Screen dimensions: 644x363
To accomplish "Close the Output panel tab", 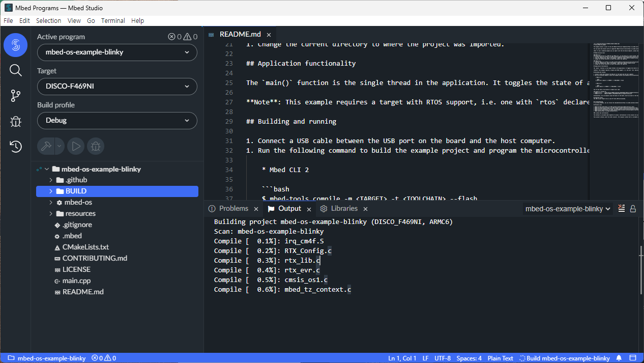I will pos(309,209).
